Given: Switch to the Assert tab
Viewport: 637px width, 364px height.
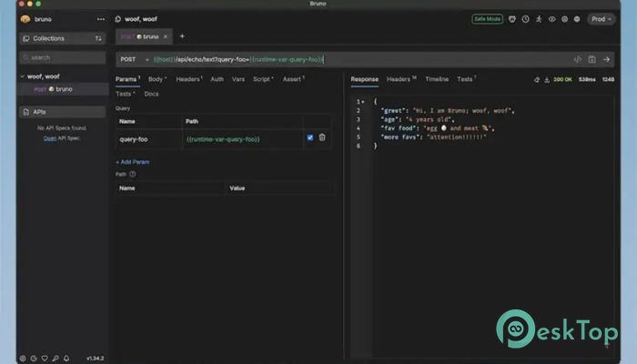Looking at the screenshot, I should 293,79.
